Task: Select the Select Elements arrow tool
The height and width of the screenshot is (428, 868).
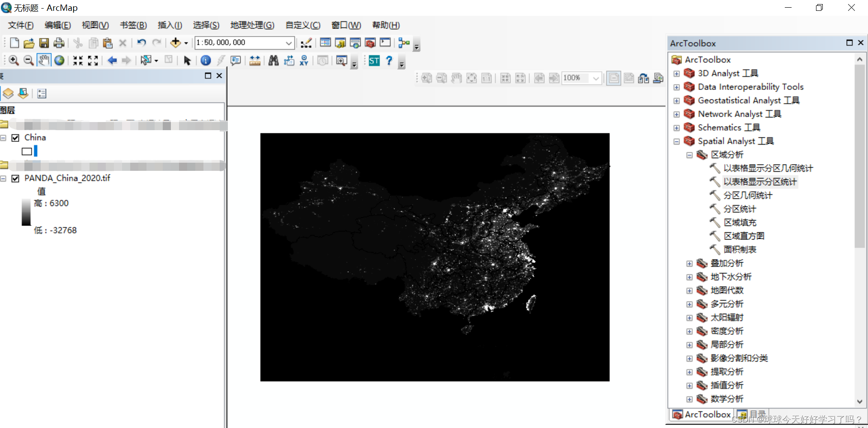Action: click(187, 61)
